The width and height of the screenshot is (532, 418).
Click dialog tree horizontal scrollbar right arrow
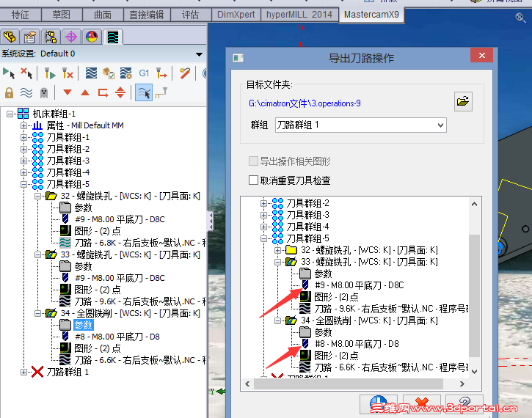click(462, 384)
